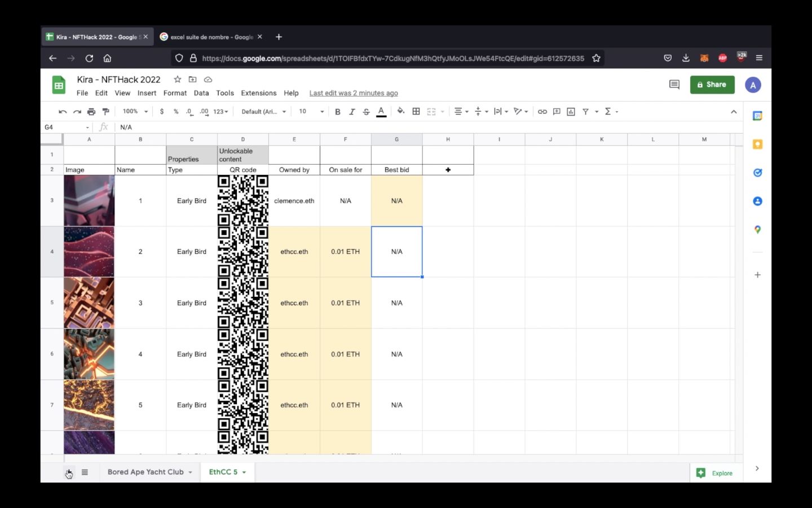812x508 pixels.
Task: Switch to excel suite de nombre tab
Action: coord(211,37)
